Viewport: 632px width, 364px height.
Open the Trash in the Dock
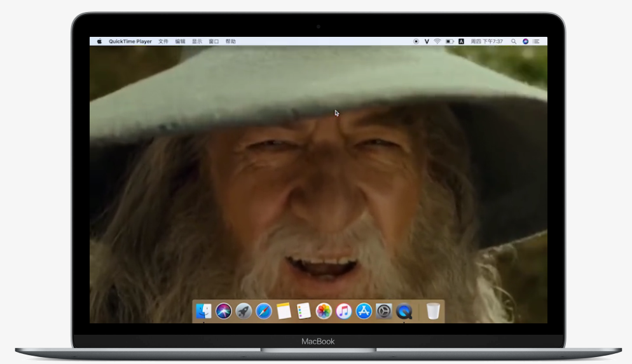pyautogui.click(x=433, y=311)
